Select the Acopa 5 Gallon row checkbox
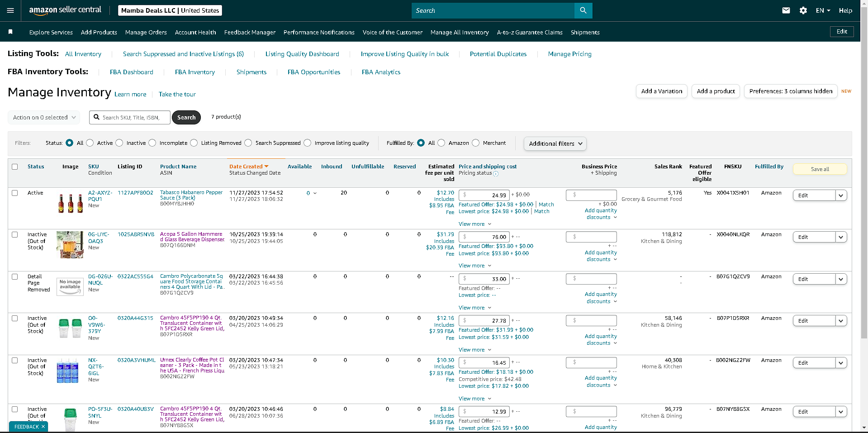 (15, 234)
